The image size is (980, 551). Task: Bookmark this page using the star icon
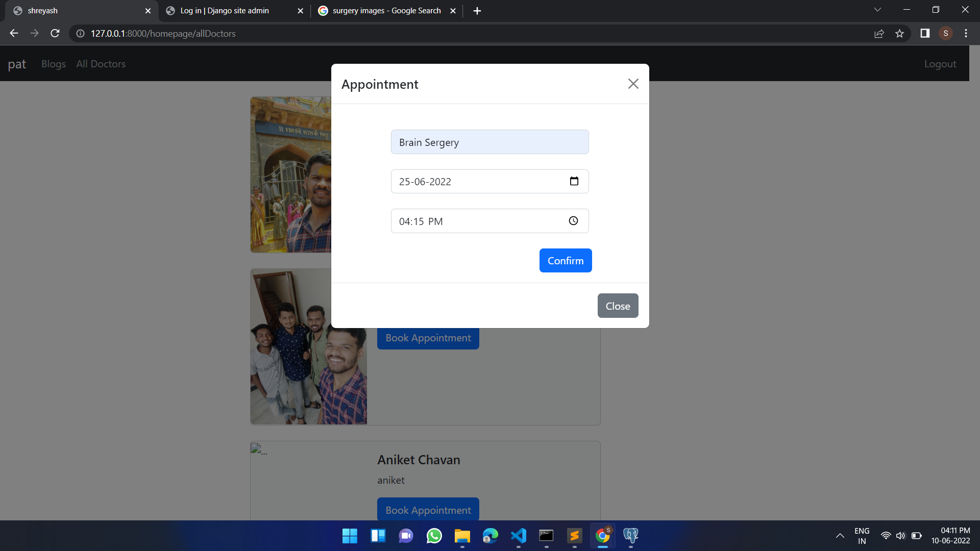(x=899, y=33)
